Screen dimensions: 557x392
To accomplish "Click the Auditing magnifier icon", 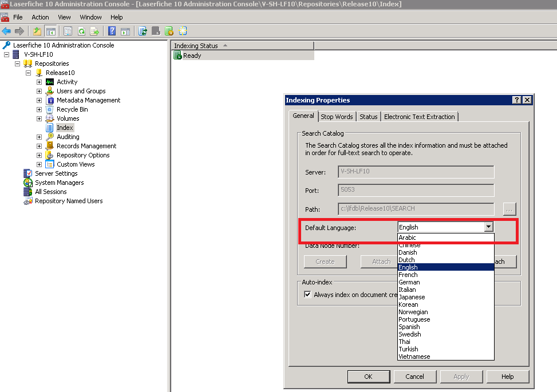I will pyautogui.click(x=50, y=137).
